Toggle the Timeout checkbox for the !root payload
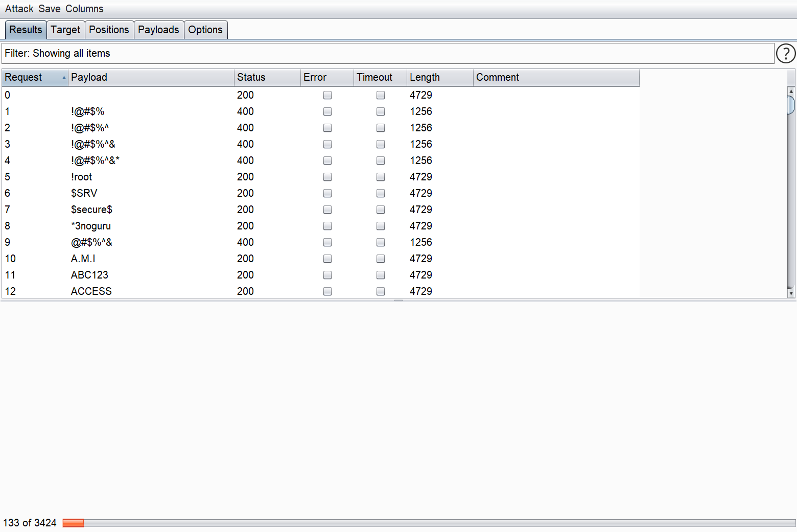 pos(381,177)
